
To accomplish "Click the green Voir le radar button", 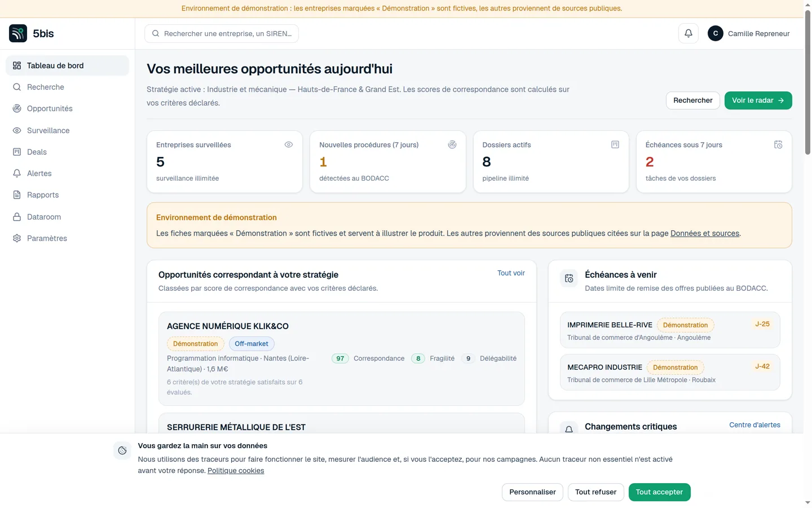I will (758, 100).
